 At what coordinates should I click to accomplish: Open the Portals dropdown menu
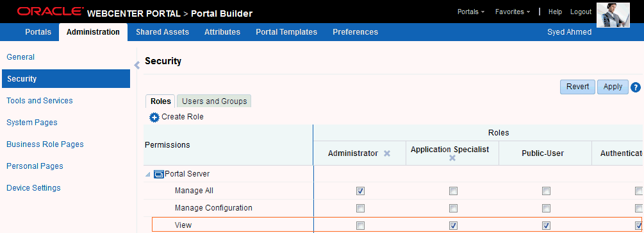pyautogui.click(x=471, y=12)
